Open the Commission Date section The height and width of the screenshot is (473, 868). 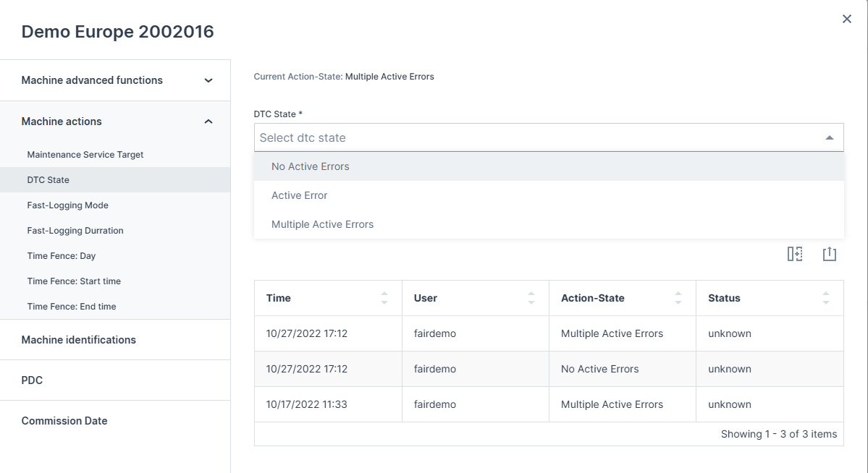tap(64, 421)
